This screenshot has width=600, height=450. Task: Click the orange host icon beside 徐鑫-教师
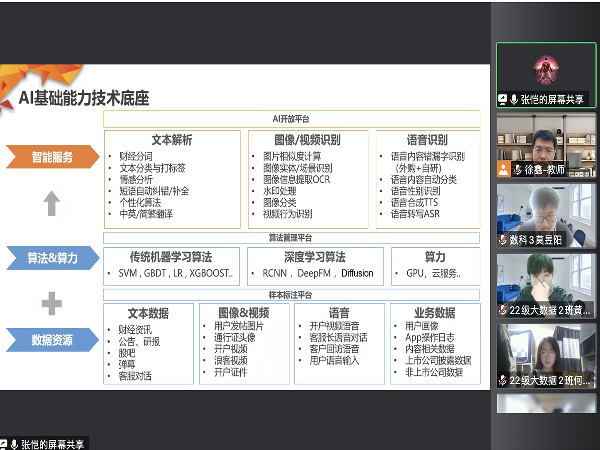[x=503, y=170]
